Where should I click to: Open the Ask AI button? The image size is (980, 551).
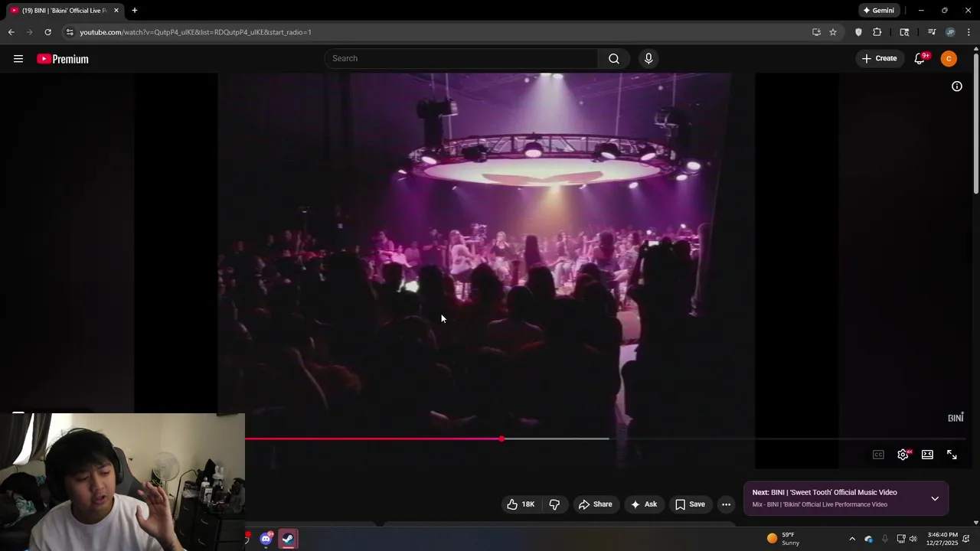coord(643,504)
